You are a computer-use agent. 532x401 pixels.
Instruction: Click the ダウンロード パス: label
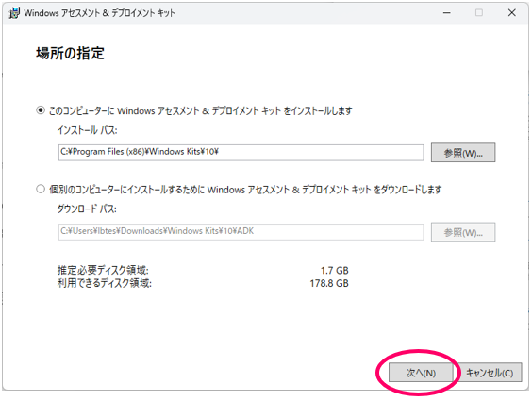87,209
